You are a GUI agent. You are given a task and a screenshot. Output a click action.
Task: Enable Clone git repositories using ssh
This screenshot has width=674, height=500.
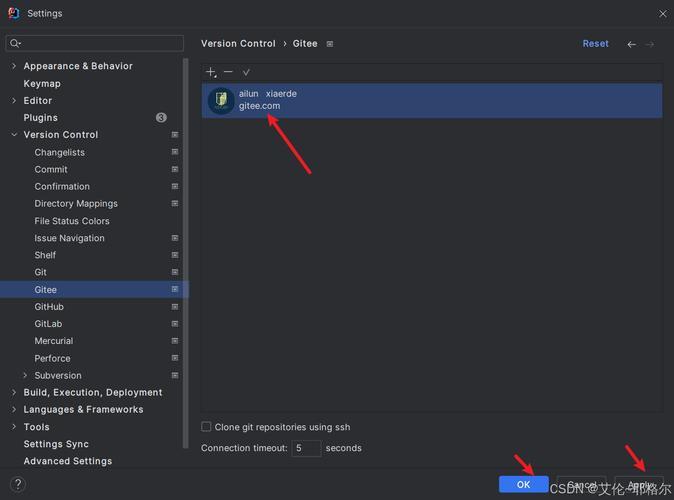pyautogui.click(x=207, y=427)
